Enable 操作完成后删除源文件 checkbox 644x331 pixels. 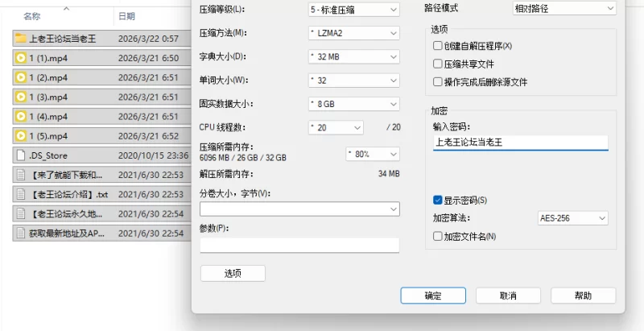[437, 82]
